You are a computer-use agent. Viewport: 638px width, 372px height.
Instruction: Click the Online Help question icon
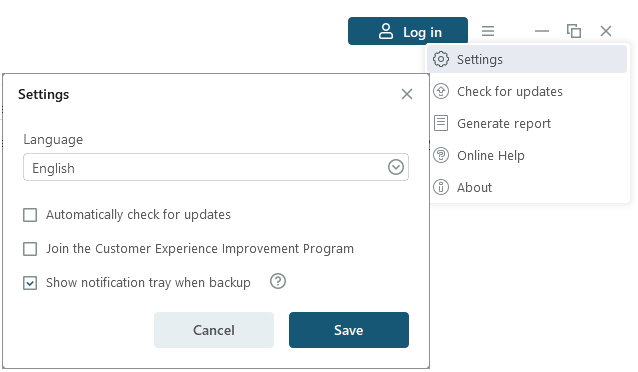441,155
